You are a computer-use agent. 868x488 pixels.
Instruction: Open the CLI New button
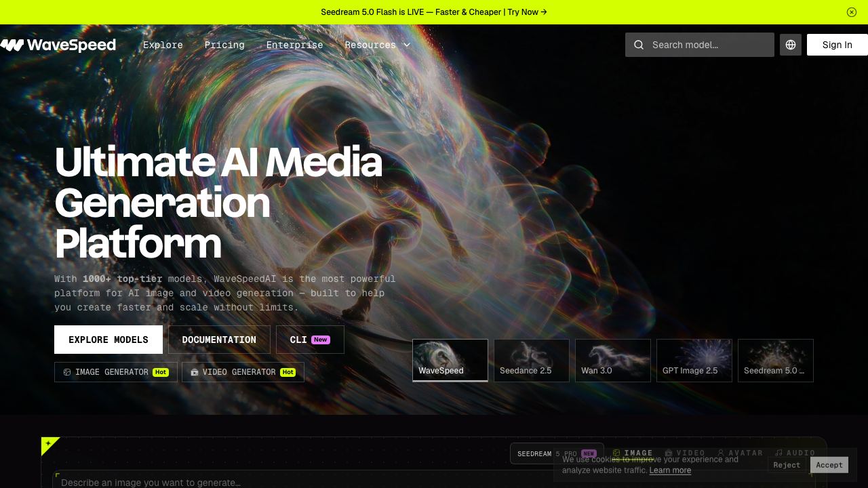310,340
